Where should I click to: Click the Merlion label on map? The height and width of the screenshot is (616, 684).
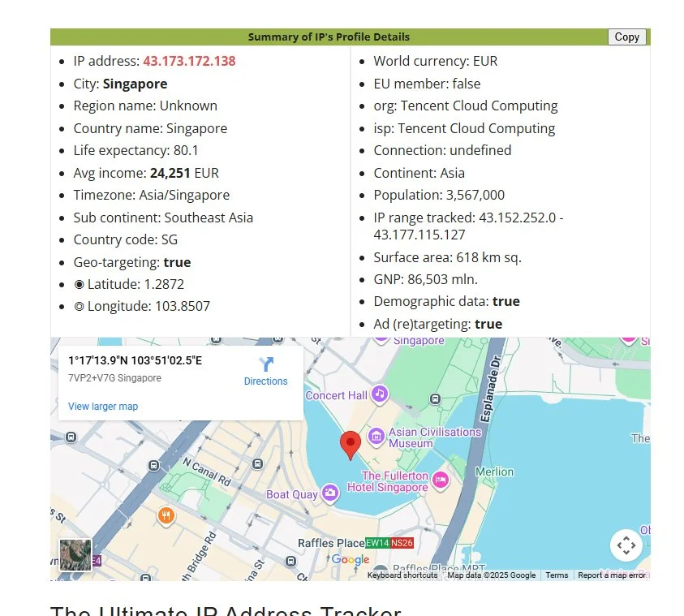494,472
